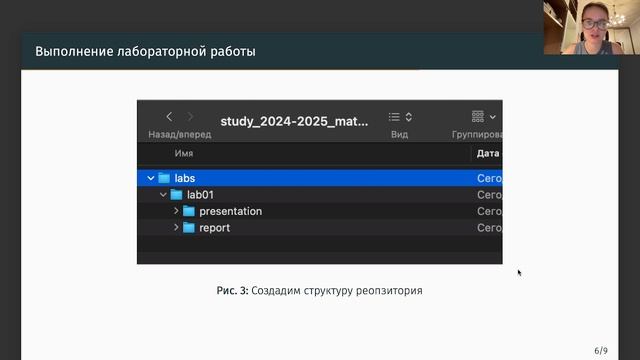Click the date cell in the report row
Screen dimensions: 640x360
(x=489, y=227)
